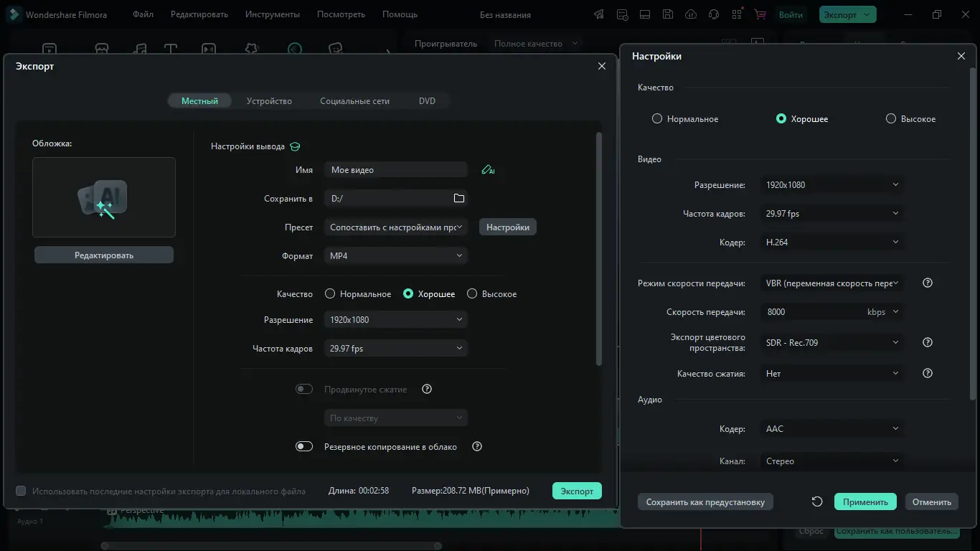The width and height of the screenshot is (980, 551).
Task: Open Разрешение dropdown in the Настройки panel
Action: [831, 184]
